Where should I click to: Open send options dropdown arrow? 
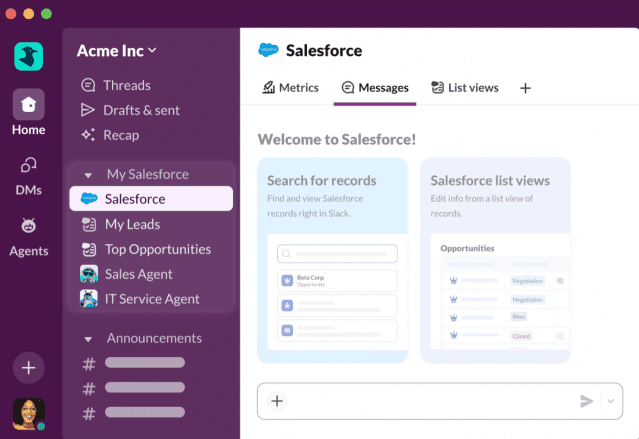tap(611, 401)
